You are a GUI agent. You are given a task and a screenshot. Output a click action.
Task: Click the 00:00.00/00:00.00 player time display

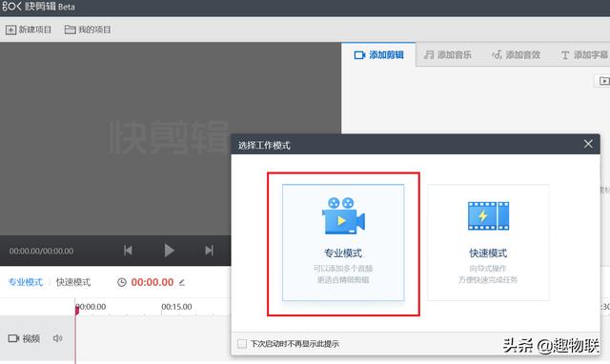click(41, 251)
